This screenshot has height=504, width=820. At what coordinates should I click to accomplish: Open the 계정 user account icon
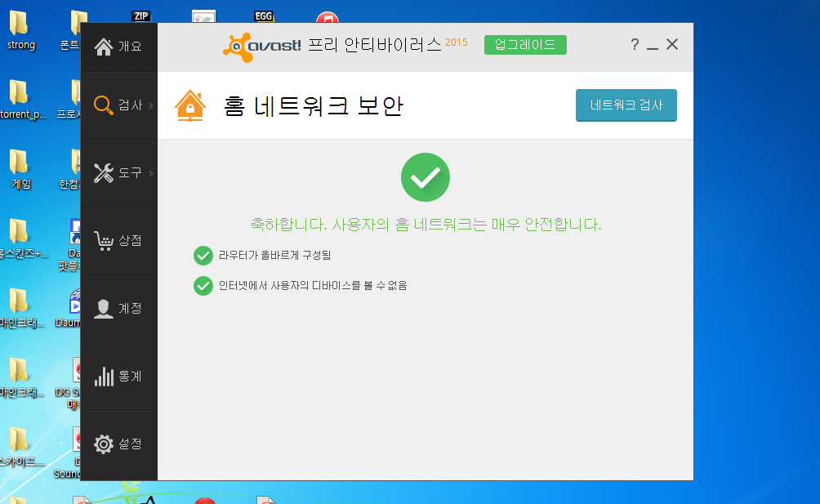pos(103,309)
